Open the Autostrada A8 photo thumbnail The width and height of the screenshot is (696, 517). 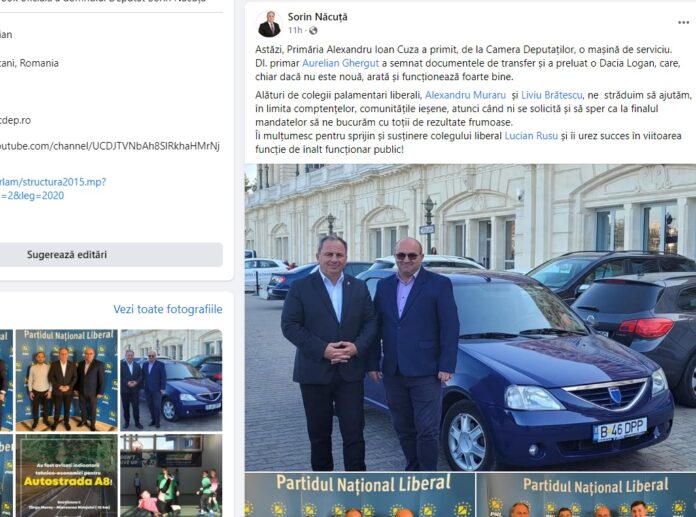pos(67,476)
